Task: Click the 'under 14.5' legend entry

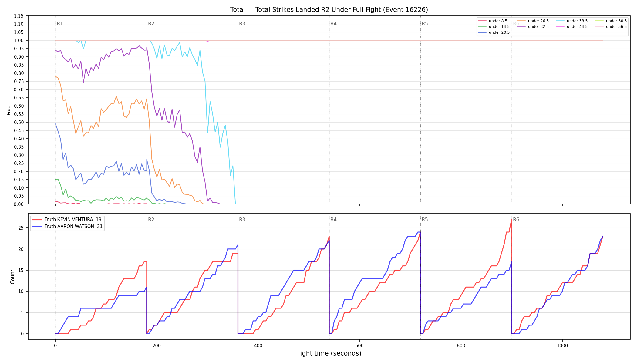Action: 494,27
